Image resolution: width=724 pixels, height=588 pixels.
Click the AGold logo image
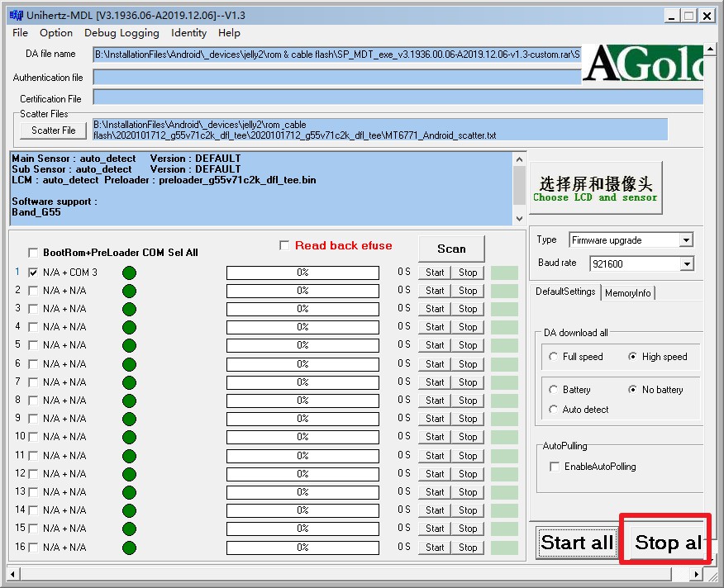tap(643, 64)
